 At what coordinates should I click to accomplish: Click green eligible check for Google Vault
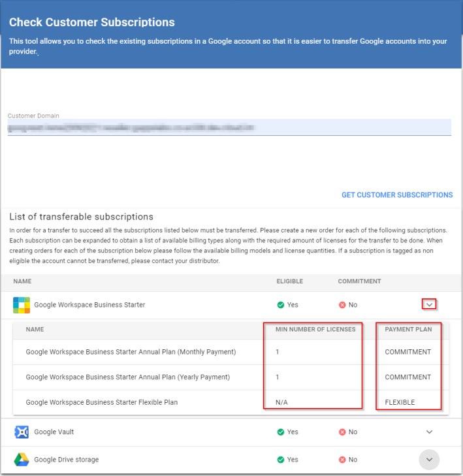click(x=281, y=432)
